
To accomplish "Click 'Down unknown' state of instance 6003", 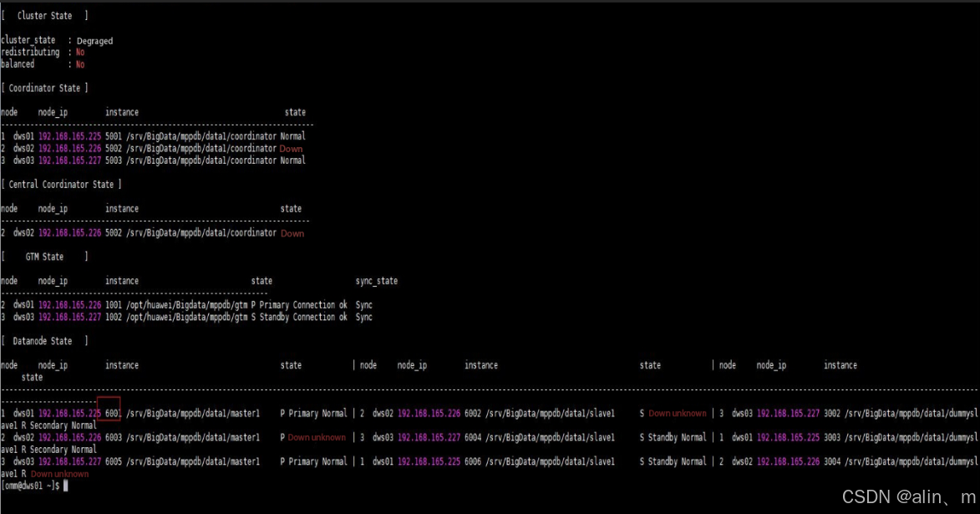I will click(317, 438).
